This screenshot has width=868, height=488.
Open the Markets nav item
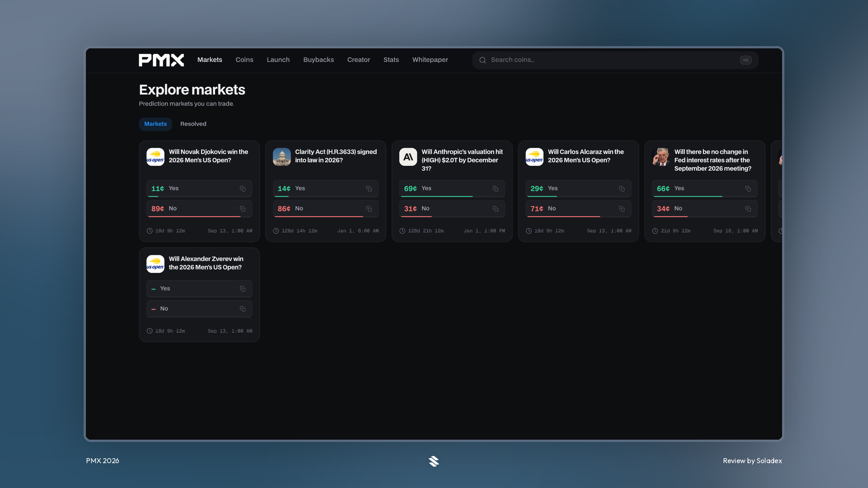click(x=210, y=60)
